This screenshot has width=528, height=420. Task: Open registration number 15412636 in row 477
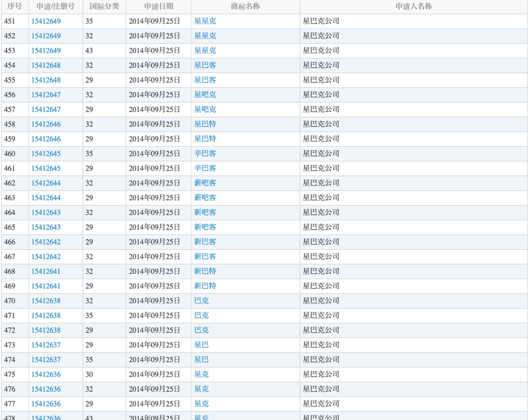point(46,404)
